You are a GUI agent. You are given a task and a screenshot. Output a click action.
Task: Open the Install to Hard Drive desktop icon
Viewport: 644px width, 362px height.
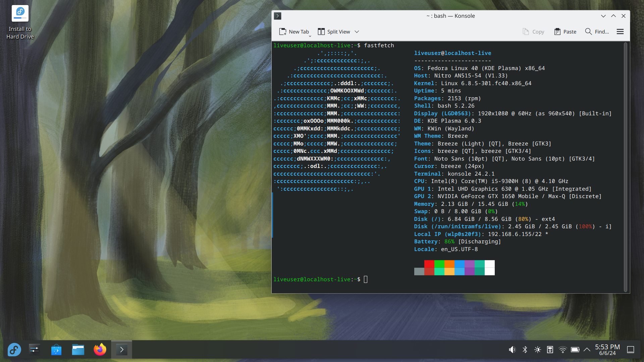[20, 22]
